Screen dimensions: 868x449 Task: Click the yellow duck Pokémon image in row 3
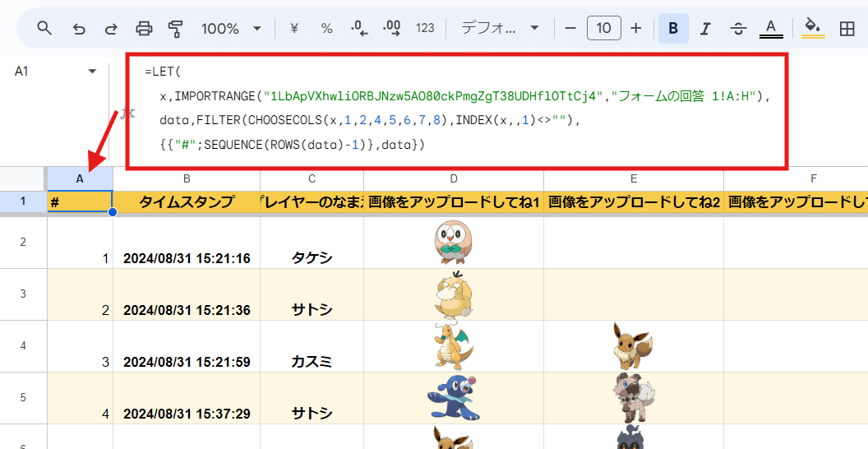click(454, 294)
